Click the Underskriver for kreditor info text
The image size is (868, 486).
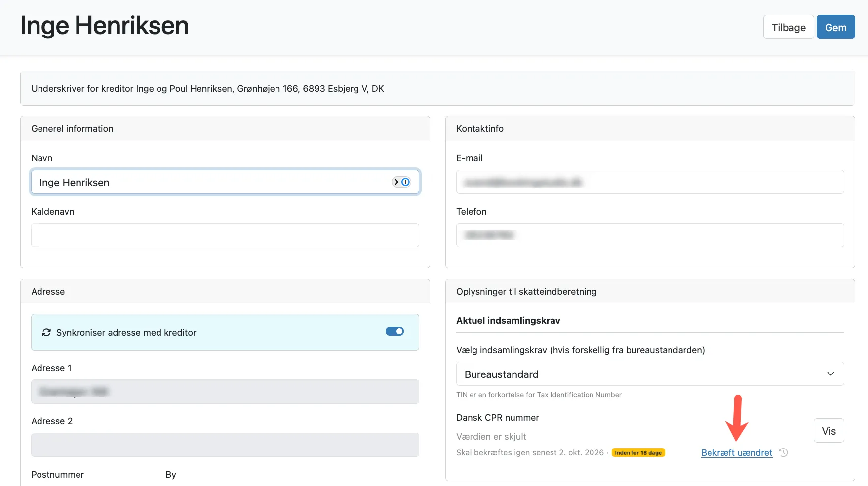pos(208,89)
